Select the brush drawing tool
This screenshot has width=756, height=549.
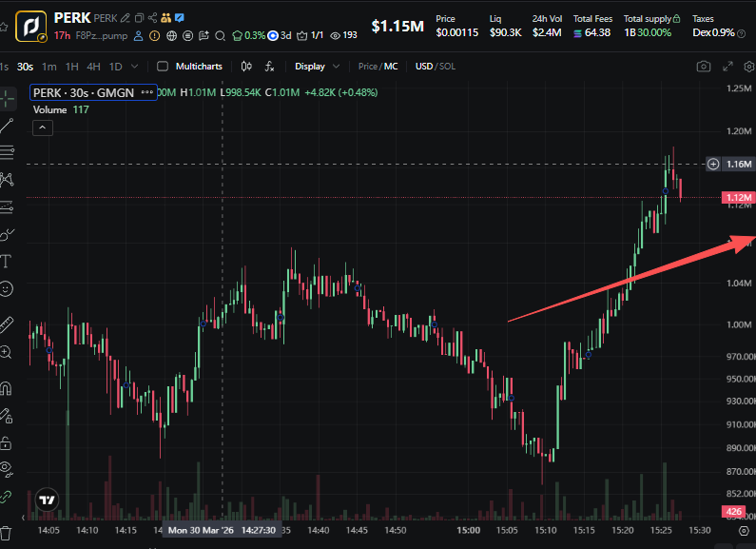(x=7, y=235)
